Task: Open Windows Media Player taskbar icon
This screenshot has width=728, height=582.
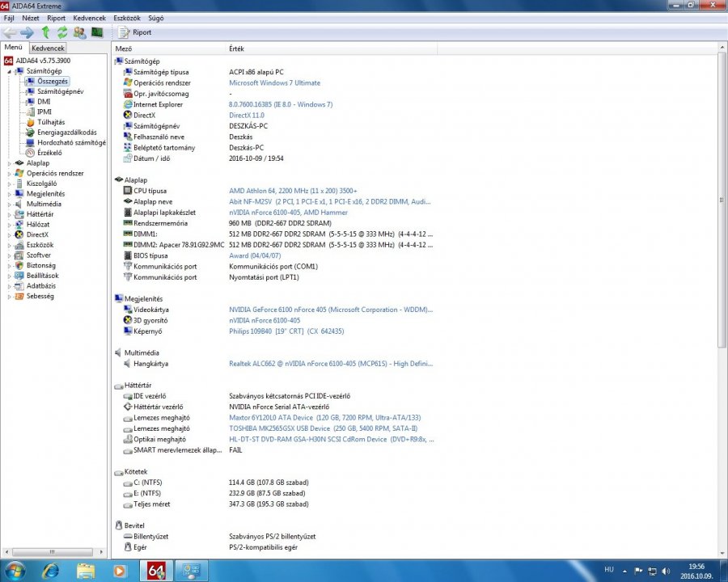Action: [120, 571]
